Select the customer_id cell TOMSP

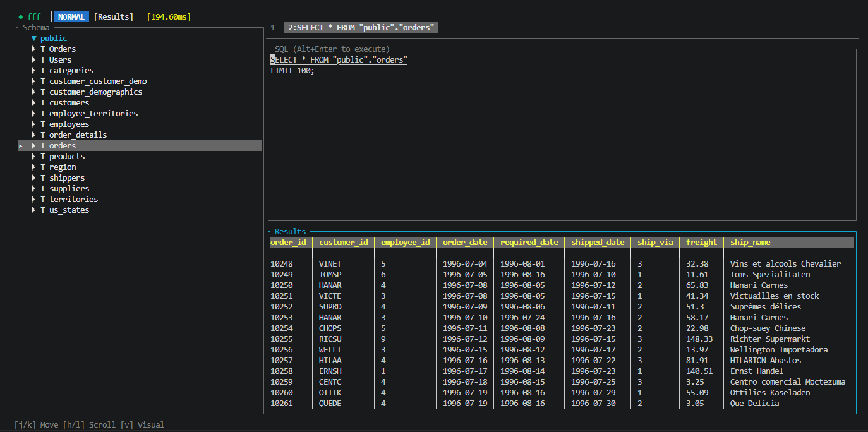[x=330, y=275]
